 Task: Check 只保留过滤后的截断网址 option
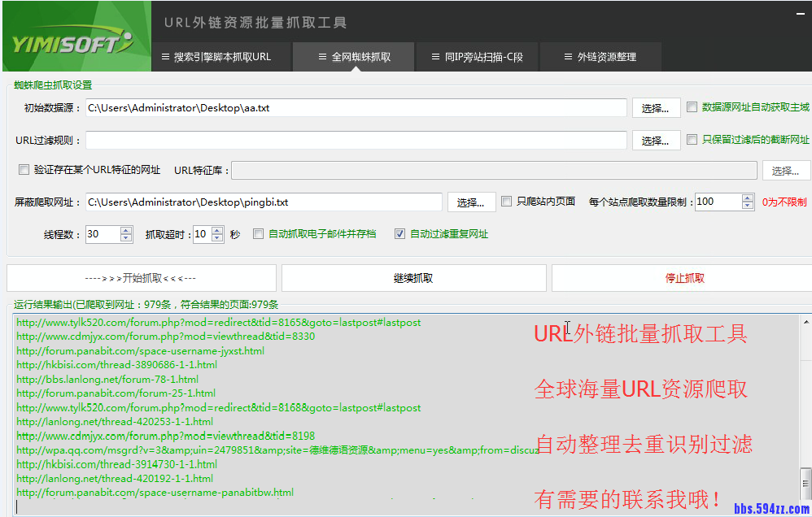[x=692, y=140]
